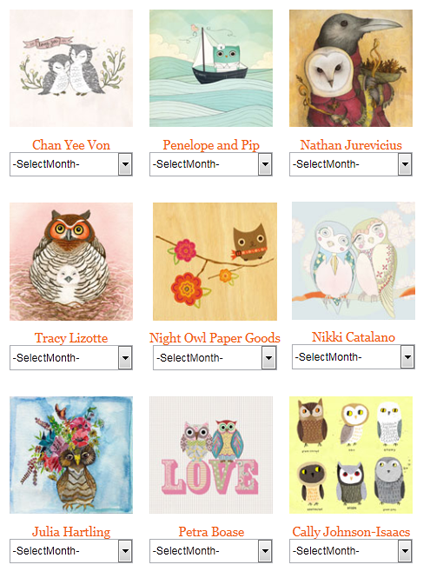Click the mother owl with chick illustration

click(x=71, y=261)
